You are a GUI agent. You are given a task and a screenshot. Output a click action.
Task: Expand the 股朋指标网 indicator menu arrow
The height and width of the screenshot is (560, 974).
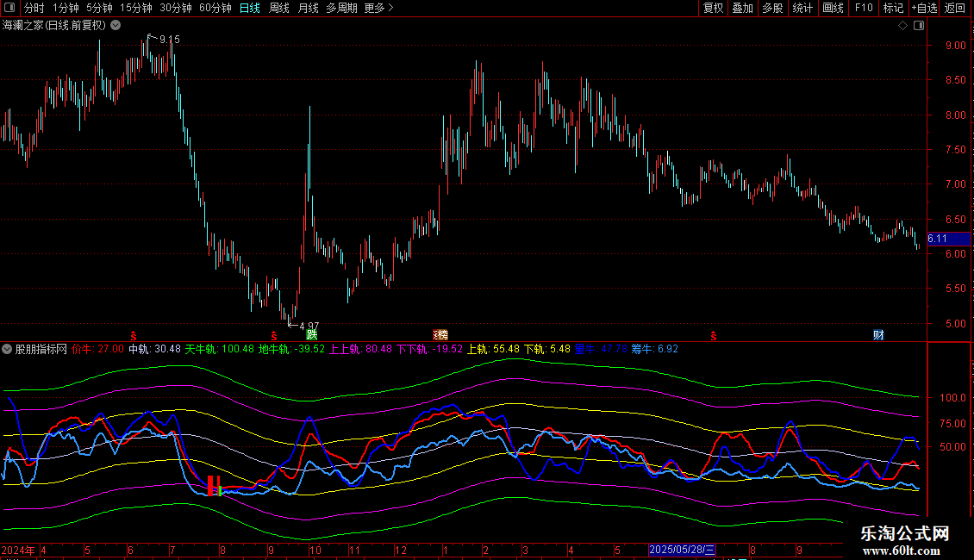pos(8,349)
